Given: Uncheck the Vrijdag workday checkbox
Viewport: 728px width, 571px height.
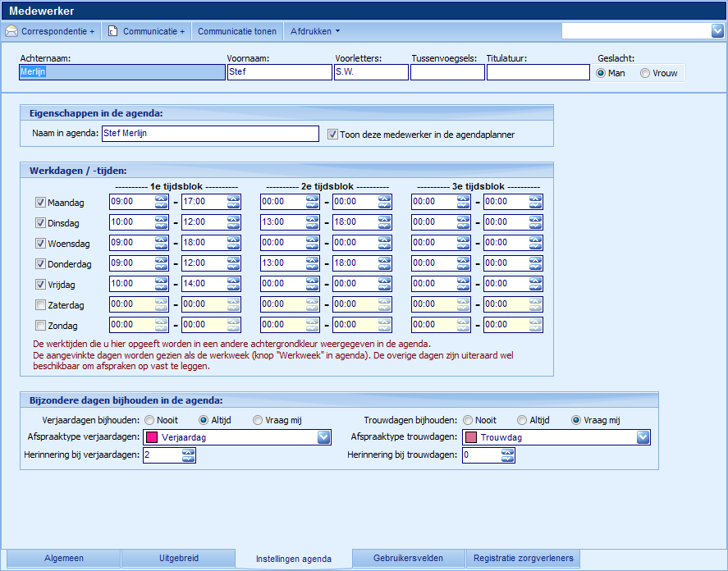Looking at the screenshot, I should (40, 284).
